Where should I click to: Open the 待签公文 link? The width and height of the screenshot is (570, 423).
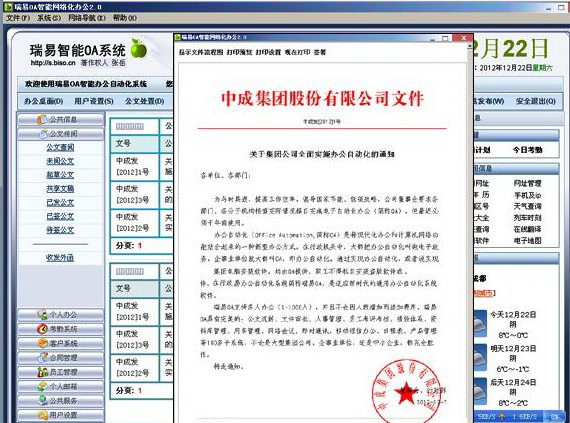point(60,230)
